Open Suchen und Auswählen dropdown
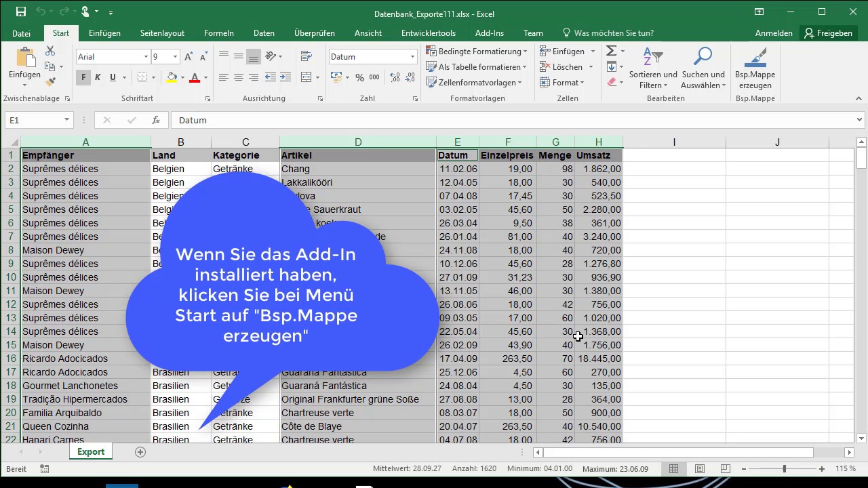The image size is (868, 488). 703,68
